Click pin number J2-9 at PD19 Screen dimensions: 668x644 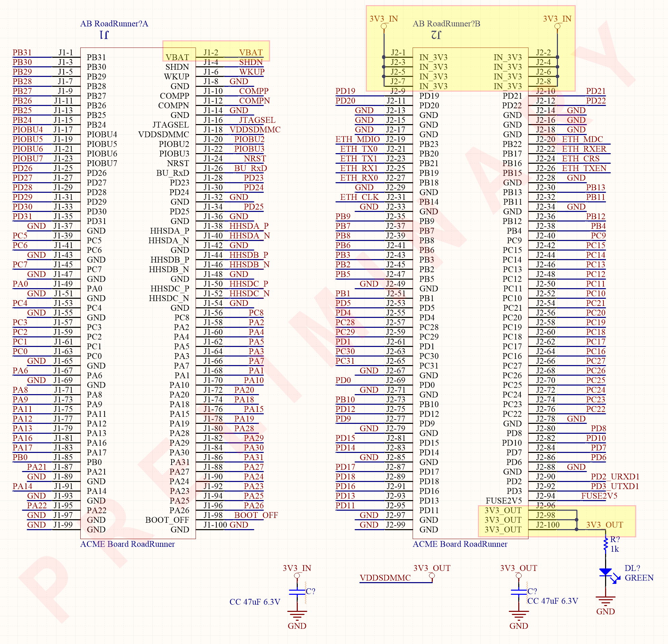[x=398, y=91]
